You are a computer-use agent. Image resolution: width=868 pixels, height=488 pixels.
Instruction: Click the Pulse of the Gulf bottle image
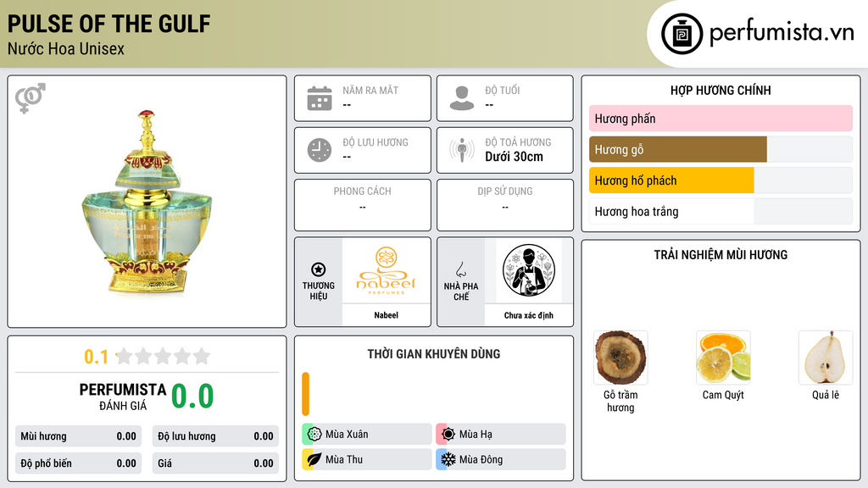[147, 202]
